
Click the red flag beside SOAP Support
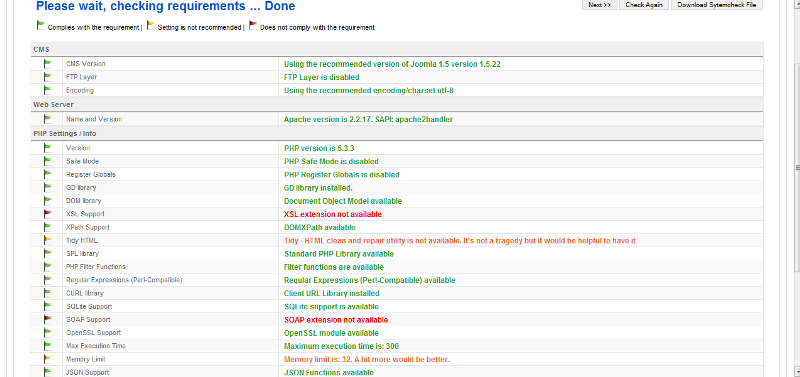[x=48, y=320]
